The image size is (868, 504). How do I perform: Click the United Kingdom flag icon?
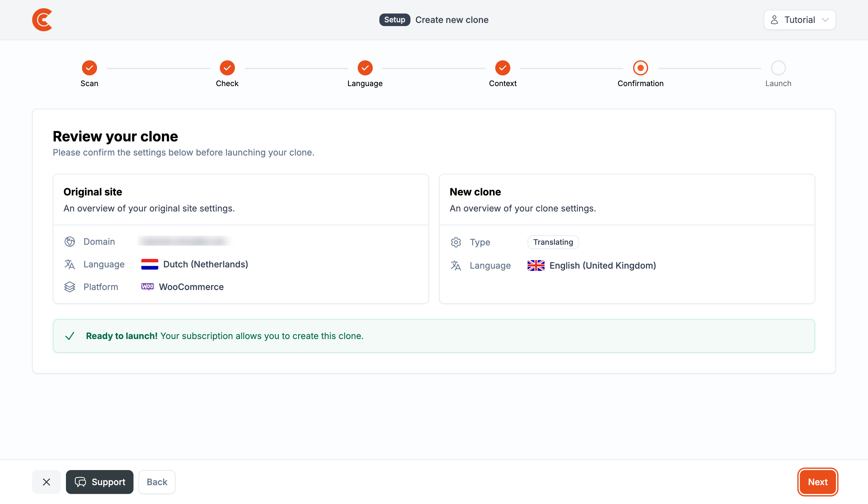click(536, 266)
